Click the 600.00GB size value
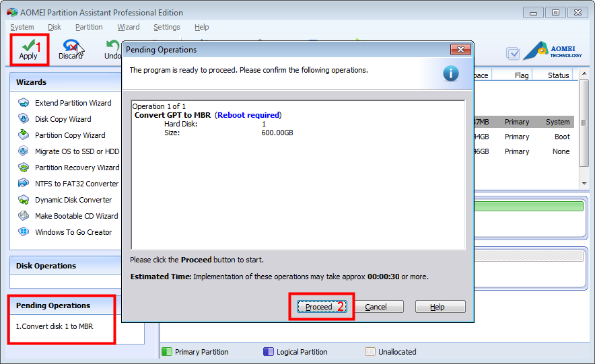This screenshot has height=364, width=595. pos(277,133)
